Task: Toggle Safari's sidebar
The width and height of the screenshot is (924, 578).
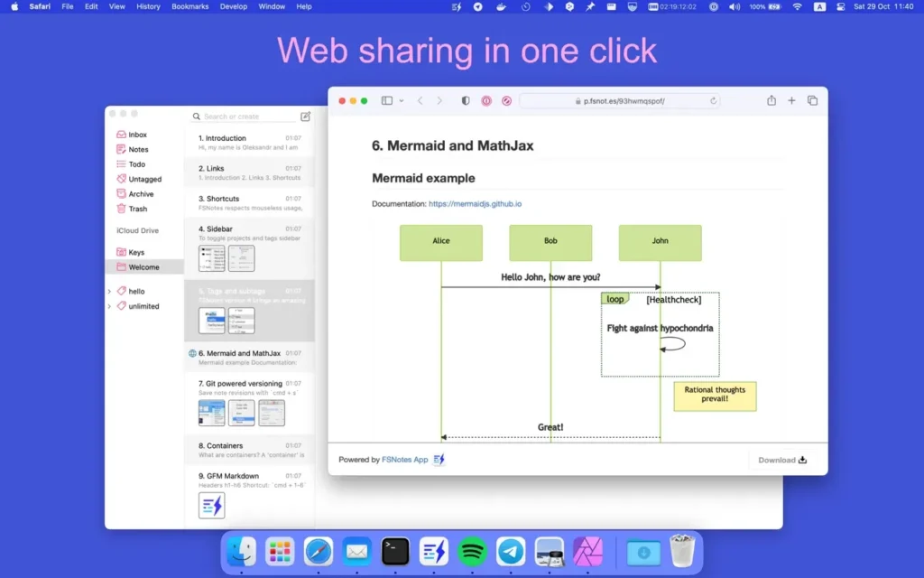Action: [x=388, y=100]
